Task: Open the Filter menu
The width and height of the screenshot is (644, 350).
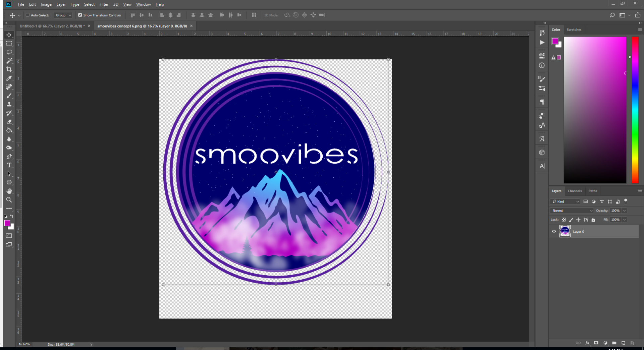Action: pos(104,4)
